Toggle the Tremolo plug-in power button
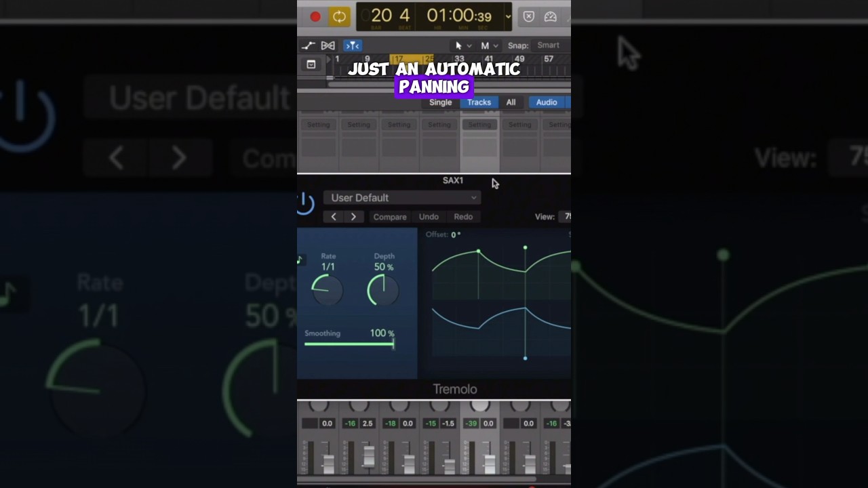868x488 pixels. point(305,203)
